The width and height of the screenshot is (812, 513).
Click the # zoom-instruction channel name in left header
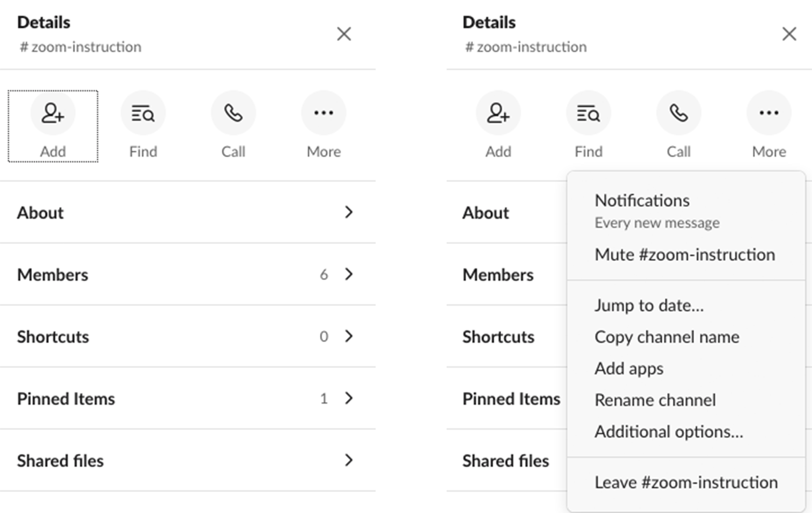click(x=81, y=47)
